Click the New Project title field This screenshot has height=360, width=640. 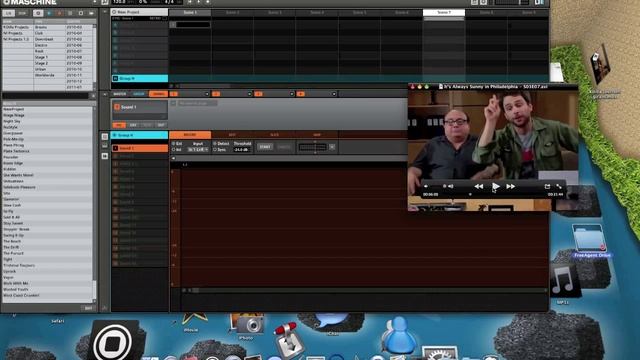click(x=140, y=12)
